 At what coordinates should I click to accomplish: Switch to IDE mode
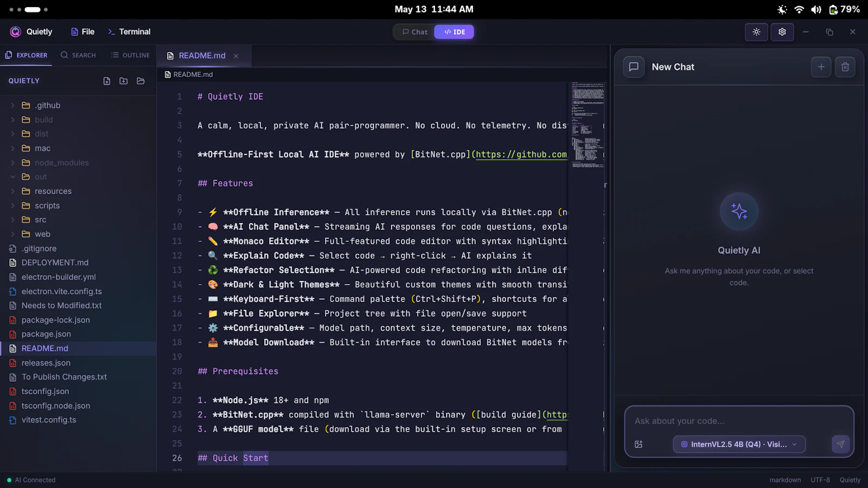(454, 32)
